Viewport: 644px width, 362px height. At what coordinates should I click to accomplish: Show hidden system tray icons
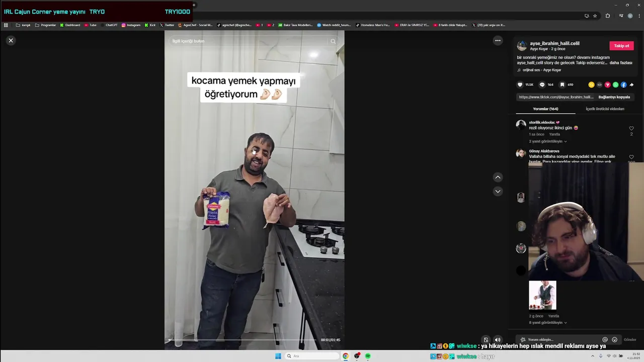(592, 356)
